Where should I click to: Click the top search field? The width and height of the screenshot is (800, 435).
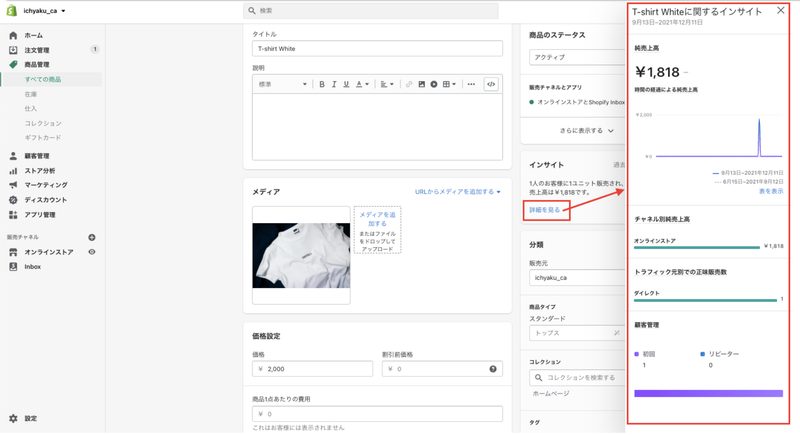(371, 11)
